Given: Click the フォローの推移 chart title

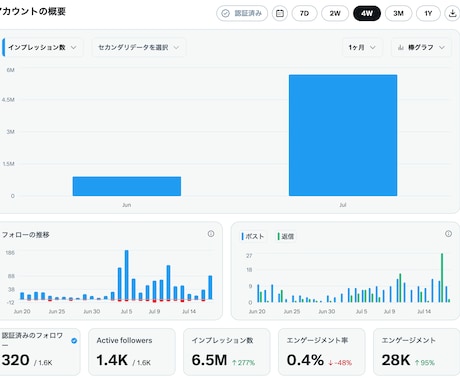Looking at the screenshot, I should click(x=26, y=235).
